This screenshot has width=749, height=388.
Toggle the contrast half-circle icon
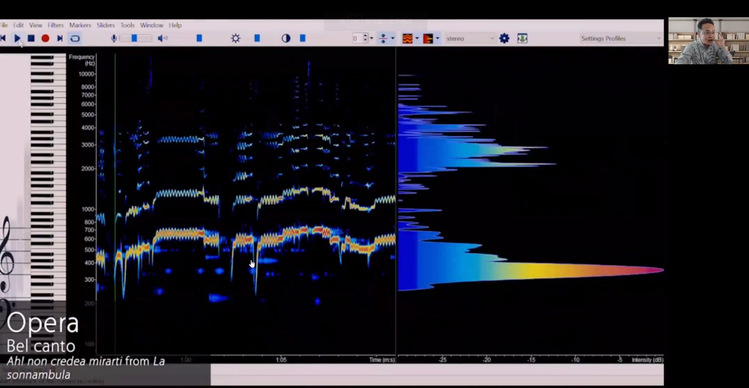(x=286, y=38)
